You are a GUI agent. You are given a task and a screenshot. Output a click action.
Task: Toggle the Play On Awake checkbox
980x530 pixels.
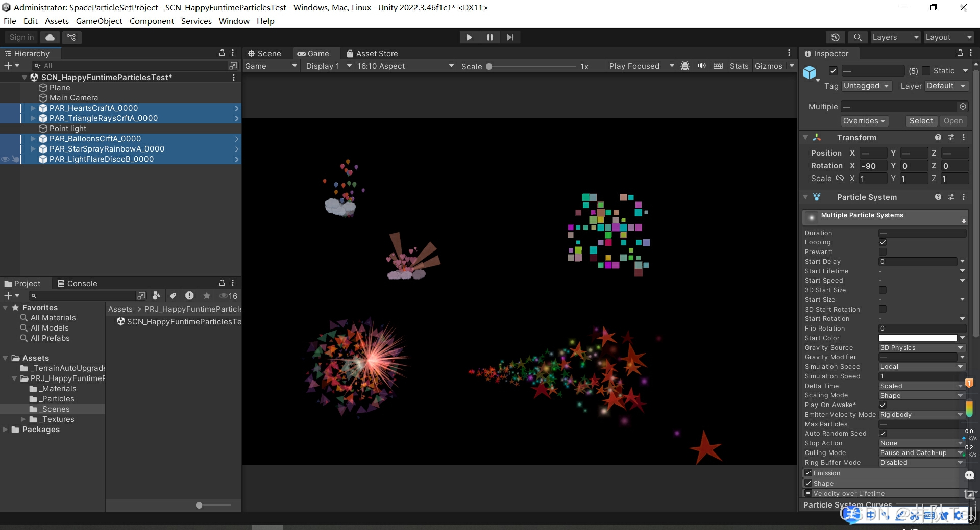(x=883, y=405)
